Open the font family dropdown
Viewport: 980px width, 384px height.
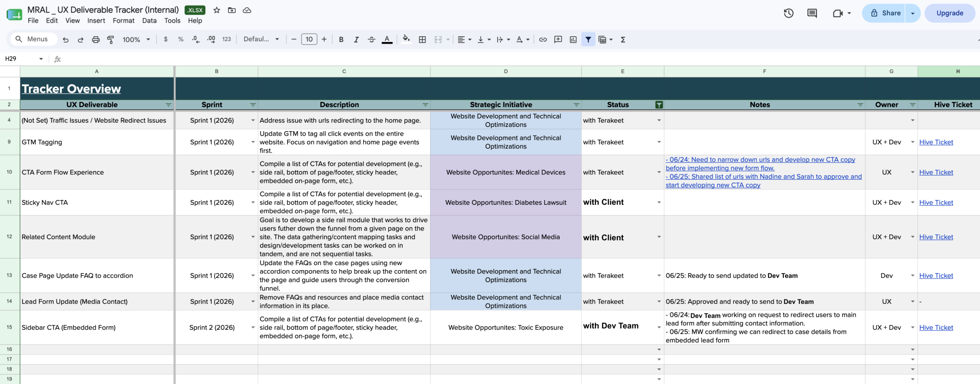pyautogui.click(x=261, y=39)
